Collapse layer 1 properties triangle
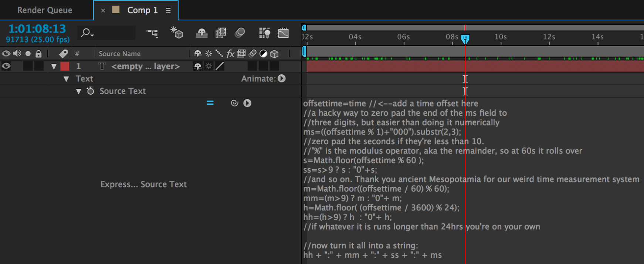 click(54, 67)
